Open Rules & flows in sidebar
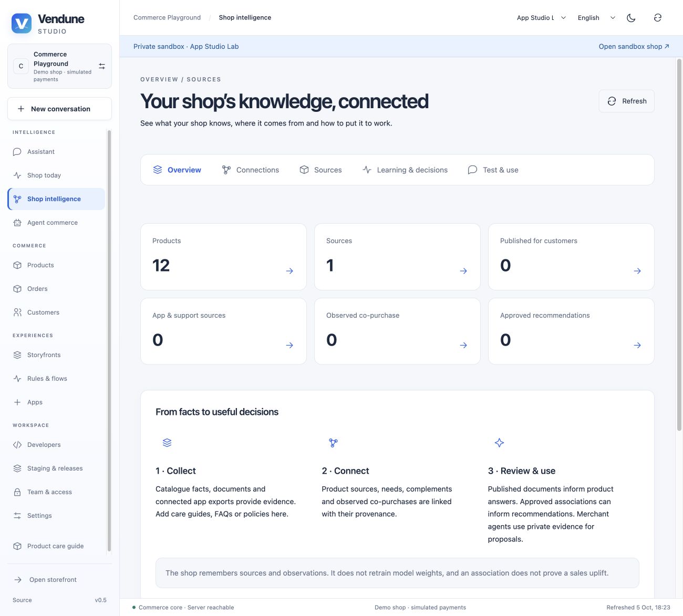This screenshot has width=683, height=616. click(x=56, y=379)
